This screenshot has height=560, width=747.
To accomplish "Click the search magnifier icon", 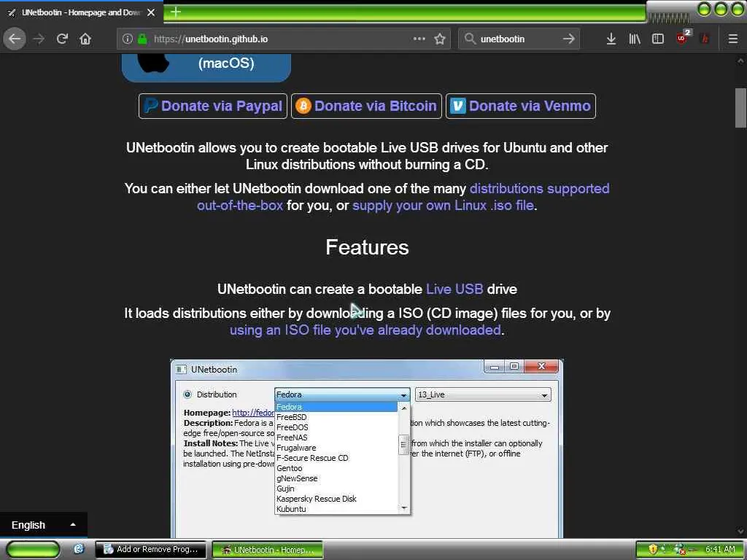I will [x=471, y=39].
